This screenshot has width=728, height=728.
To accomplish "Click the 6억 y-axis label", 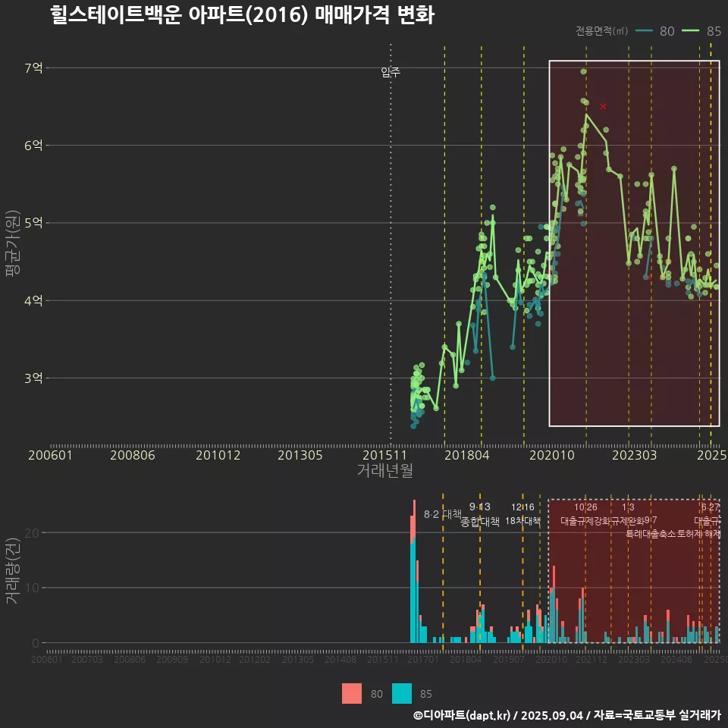I will (33, 146).
